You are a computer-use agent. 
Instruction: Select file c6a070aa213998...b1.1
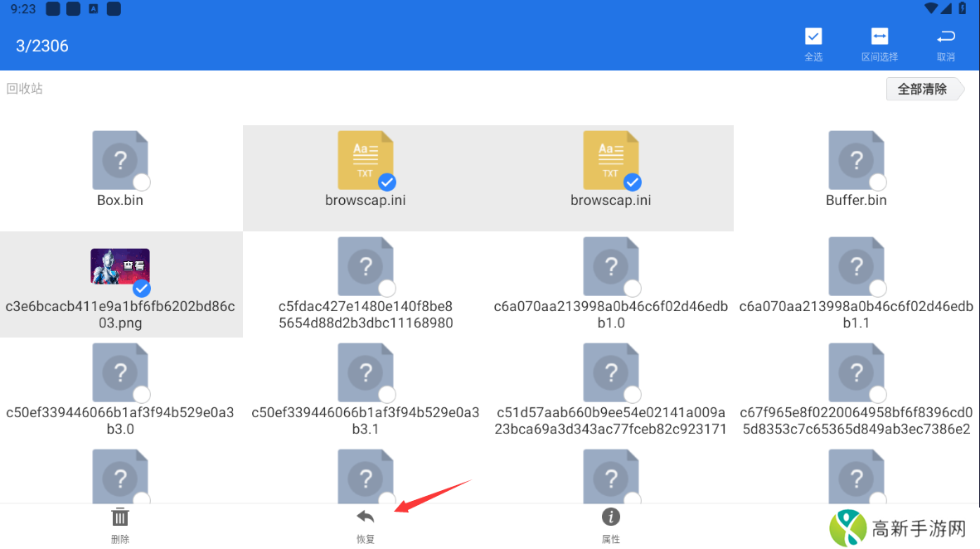(856, 266)
